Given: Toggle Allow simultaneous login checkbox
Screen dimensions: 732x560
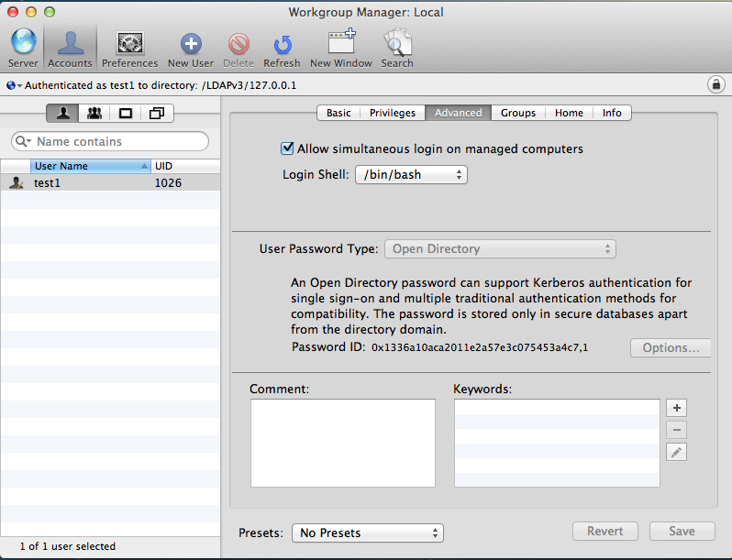Looking at the screenshot, I should click(x=287, y=148).
